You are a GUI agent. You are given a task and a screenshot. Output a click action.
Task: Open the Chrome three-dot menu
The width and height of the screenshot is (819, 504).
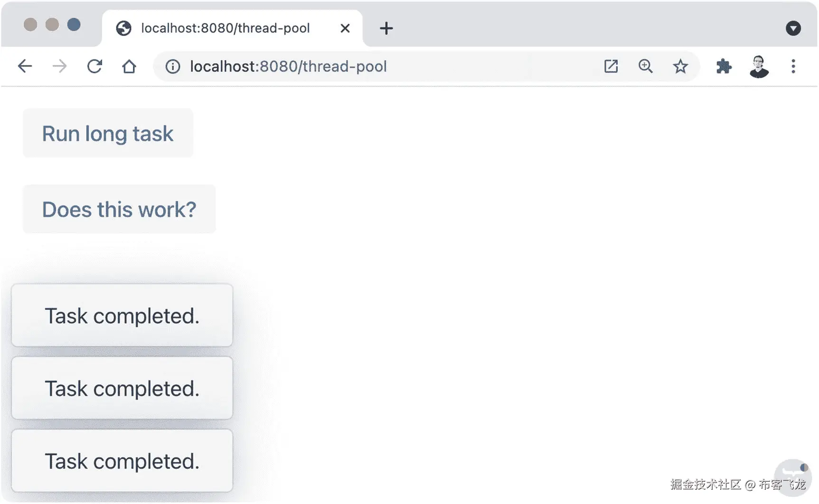click(x=793, y=66)
